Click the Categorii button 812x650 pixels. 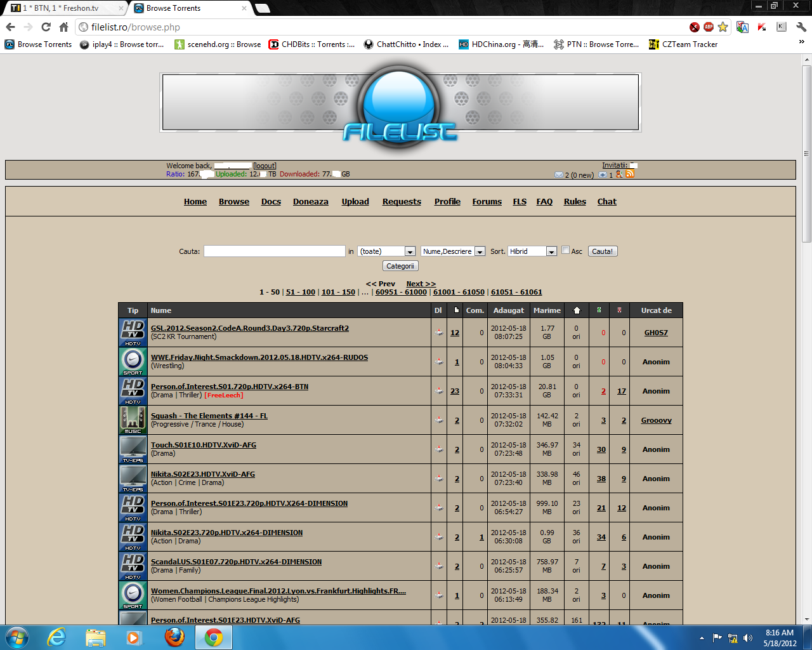click(400, 266)
